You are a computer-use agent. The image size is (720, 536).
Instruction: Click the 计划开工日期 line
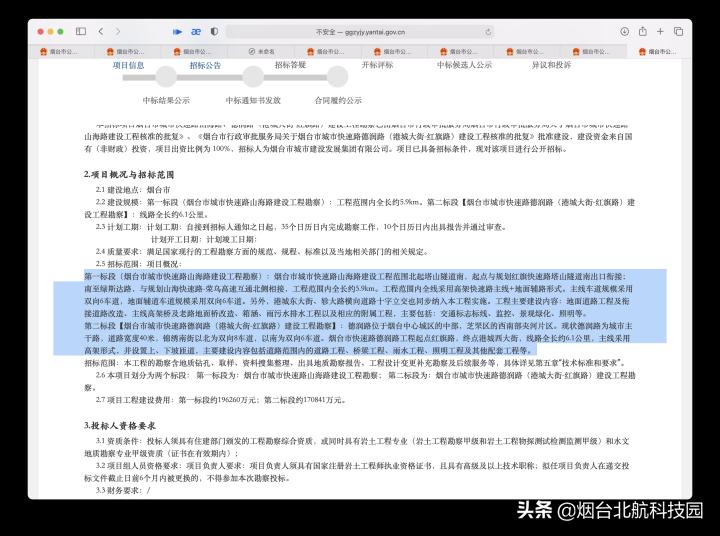204,239
